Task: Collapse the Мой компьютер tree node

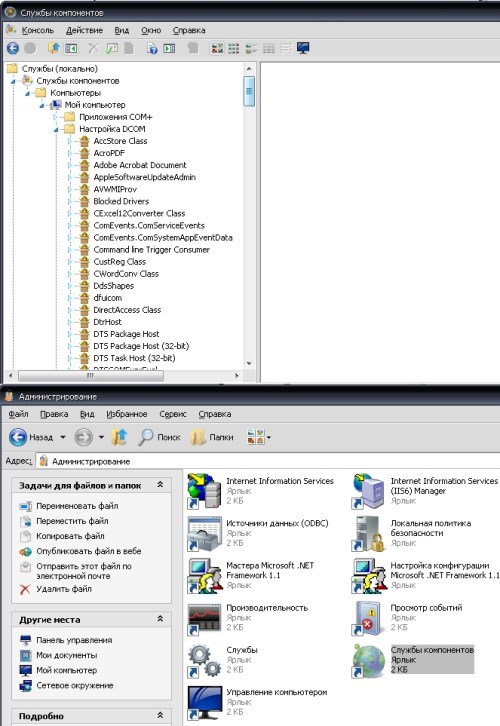Action: point(42,106)
